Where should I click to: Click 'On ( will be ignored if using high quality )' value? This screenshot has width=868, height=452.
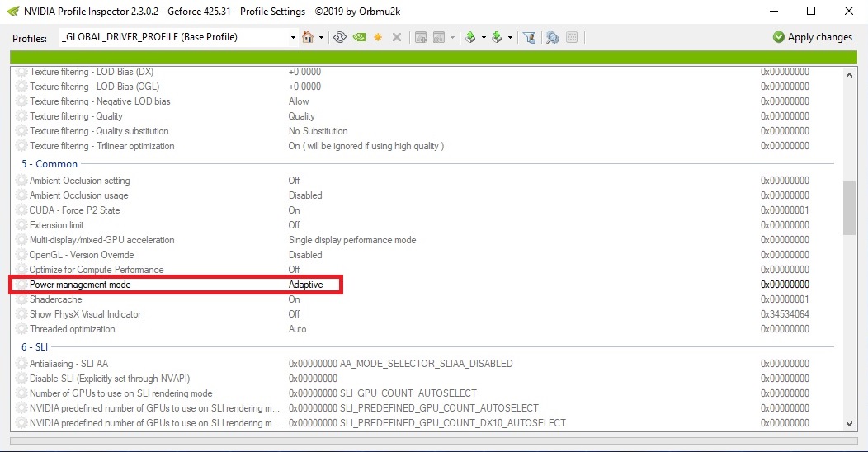pyautogui.click(x=366, y=146)
